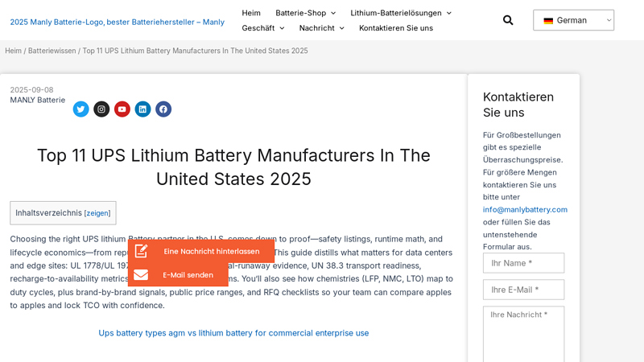The width and height of the screenshot is (644, 362).
Task: Click the German flag icon
Action: [x=548, y=21]
